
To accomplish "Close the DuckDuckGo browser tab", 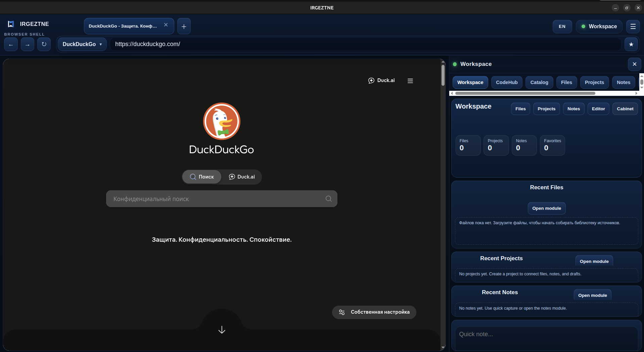I will pos(166,25).
